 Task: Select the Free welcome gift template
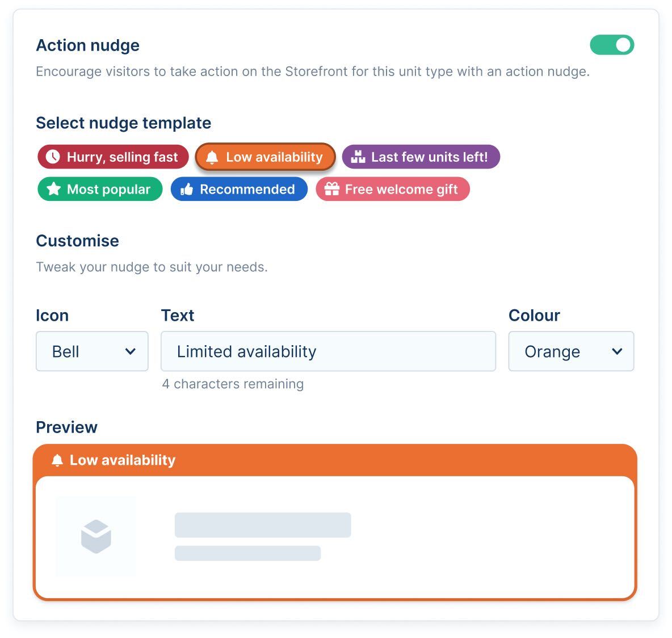click(x=393, y=189)
